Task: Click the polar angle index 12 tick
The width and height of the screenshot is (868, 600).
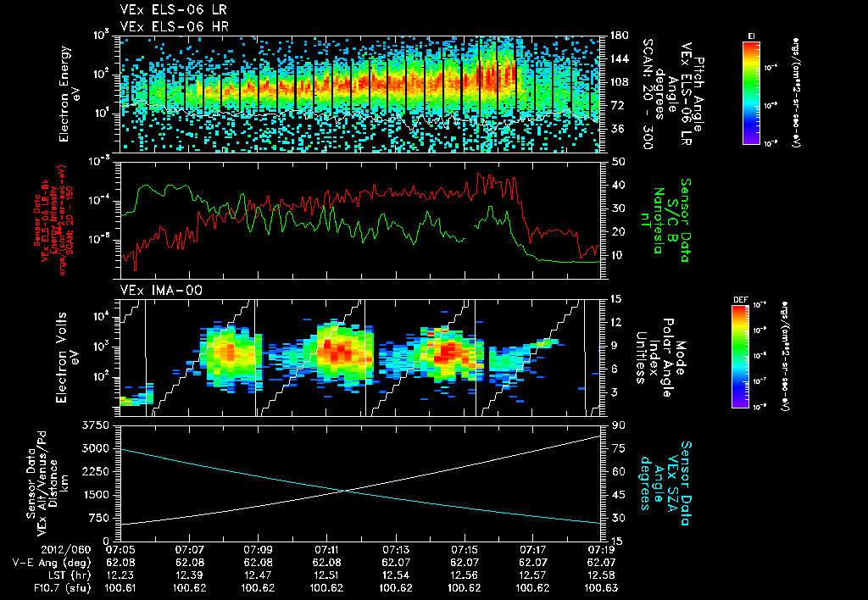Action: 620,322
